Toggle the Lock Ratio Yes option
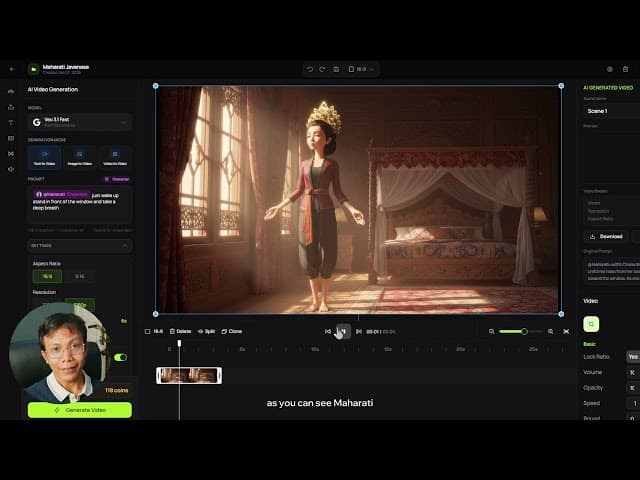 pos(633,357)
